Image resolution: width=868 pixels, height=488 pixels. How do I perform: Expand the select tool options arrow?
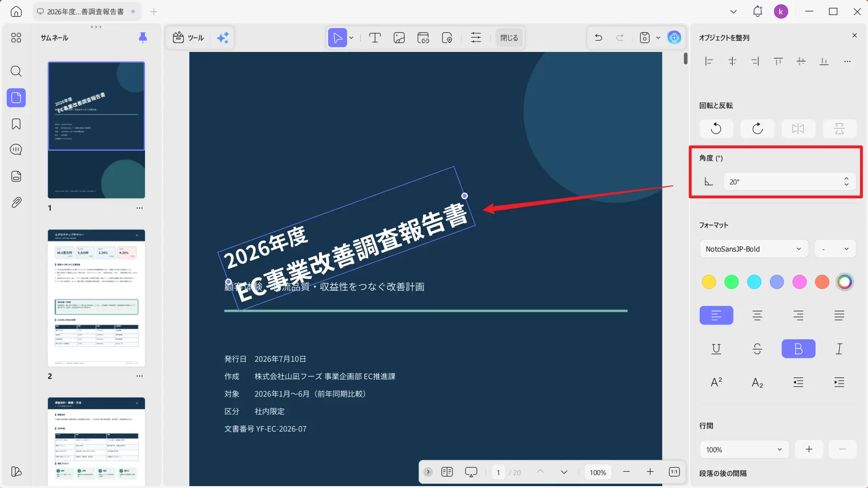click(x=351, y=38)
